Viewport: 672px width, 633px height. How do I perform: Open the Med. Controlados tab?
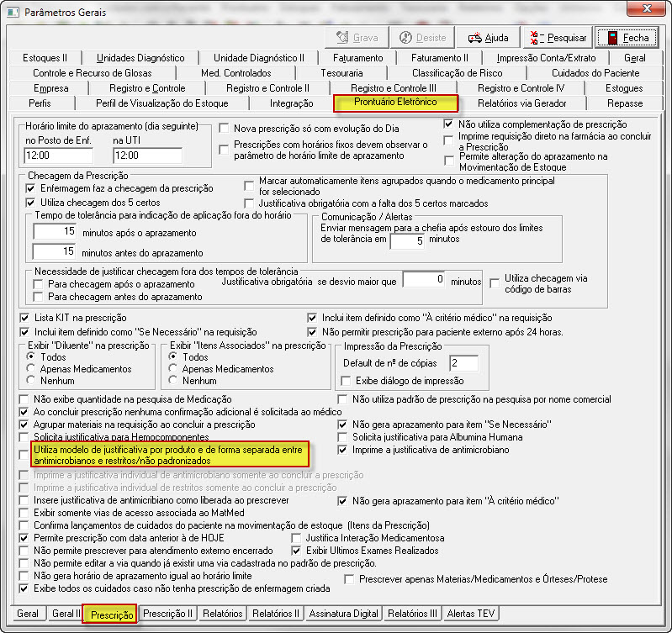pyautogui.click(x=235, y=73)
